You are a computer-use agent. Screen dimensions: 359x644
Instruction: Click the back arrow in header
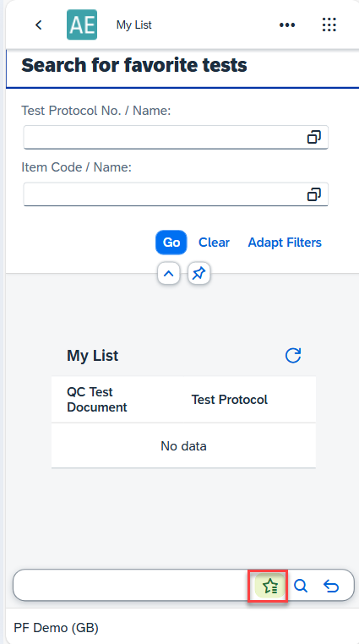[x=39, y=25]
